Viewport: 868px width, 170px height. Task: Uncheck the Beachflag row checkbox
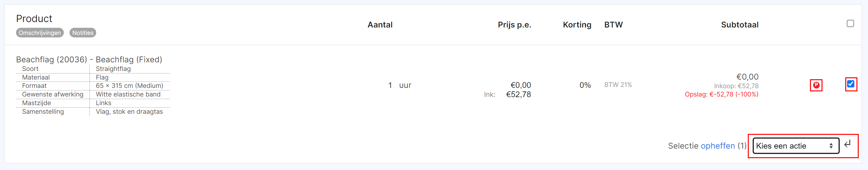(850, 84)
